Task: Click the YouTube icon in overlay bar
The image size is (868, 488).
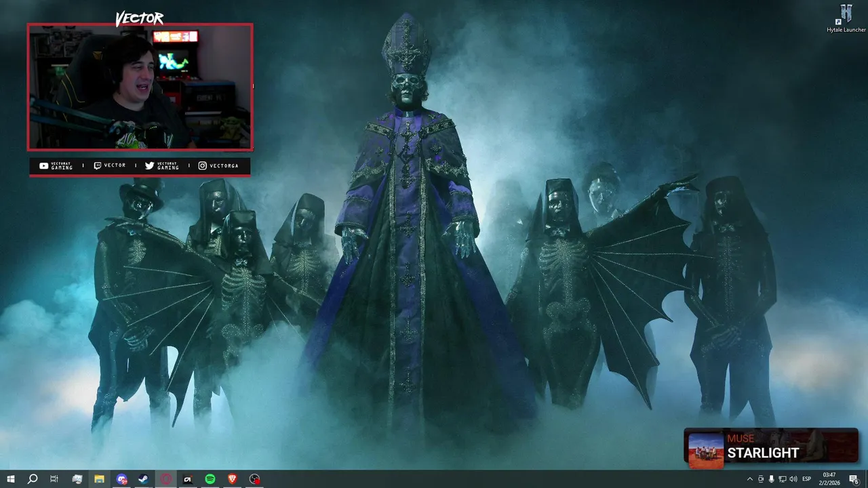Action: tap(44, 165)
